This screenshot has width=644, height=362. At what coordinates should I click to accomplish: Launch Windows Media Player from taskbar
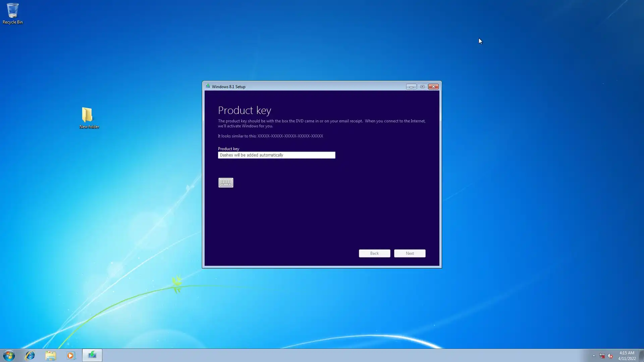tap(71, 355)
